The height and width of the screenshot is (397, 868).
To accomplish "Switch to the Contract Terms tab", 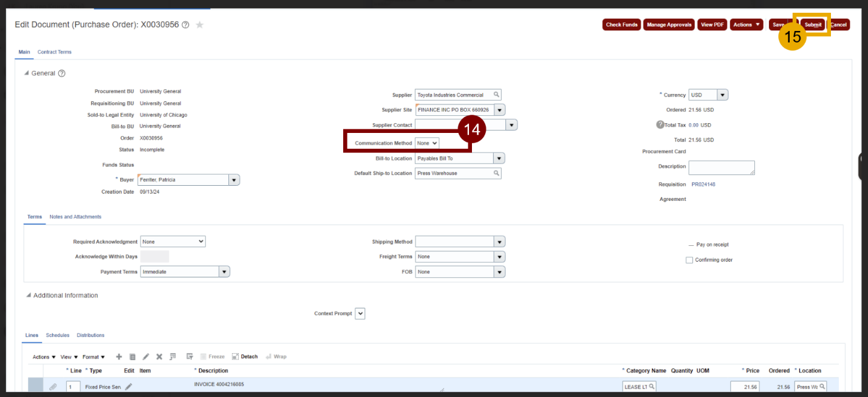I will (54, 52).
